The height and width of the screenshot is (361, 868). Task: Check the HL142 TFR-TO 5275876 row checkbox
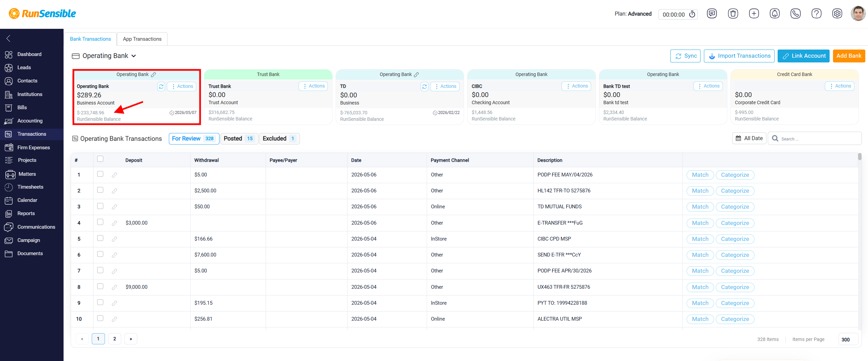[100, 190]
